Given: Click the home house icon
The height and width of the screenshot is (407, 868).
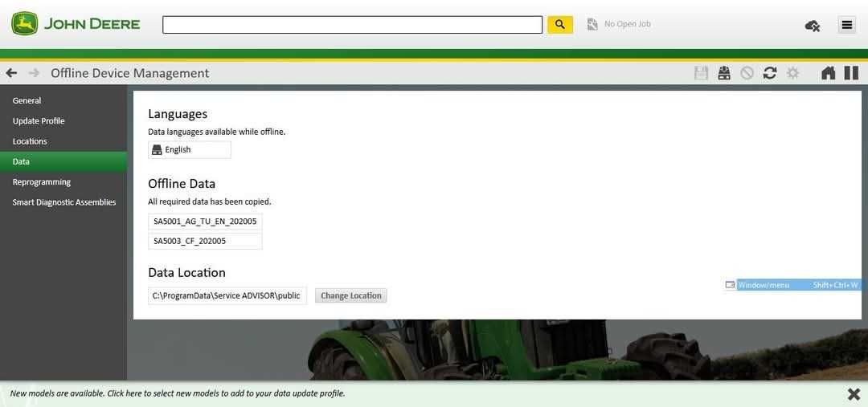Looking at the screenshot, I should coord(828,73).
